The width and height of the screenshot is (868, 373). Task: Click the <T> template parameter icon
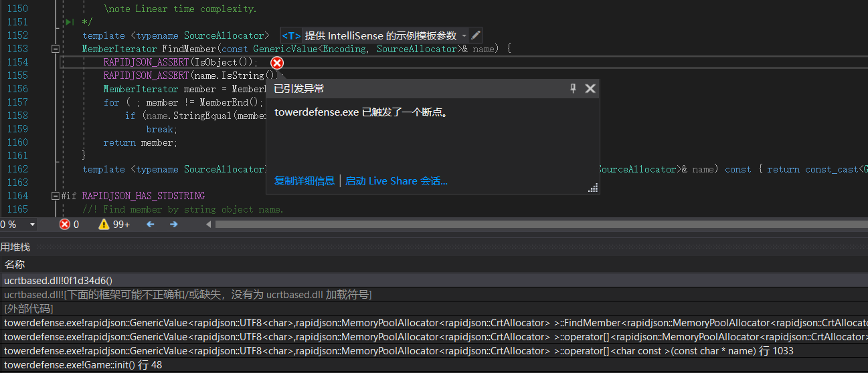coord(291,35)
